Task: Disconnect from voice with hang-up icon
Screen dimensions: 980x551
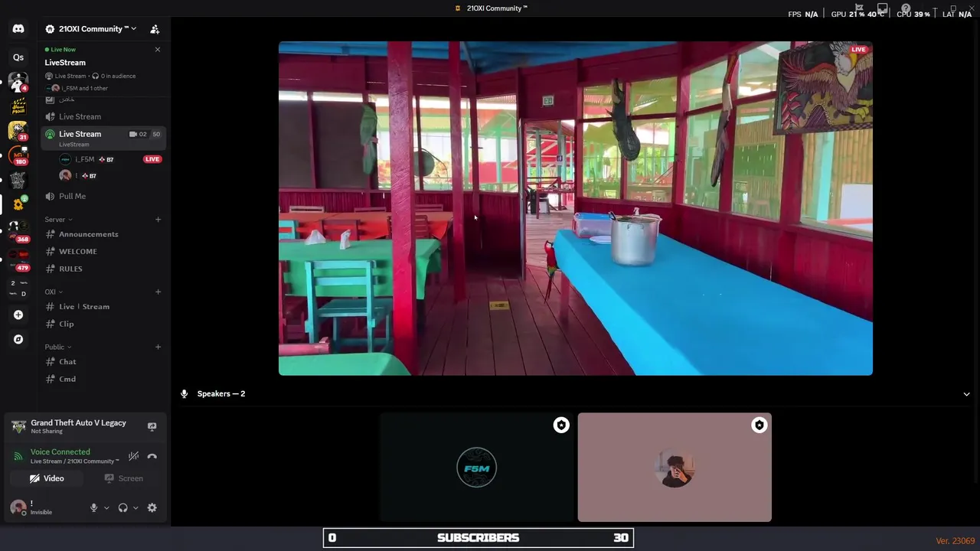Action: (x=152, y=456)
